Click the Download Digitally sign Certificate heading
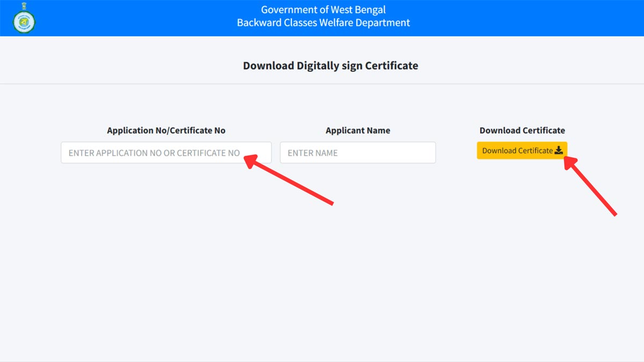Image resolution: width=644 pixels, height=362 pixels. [330, 65]
